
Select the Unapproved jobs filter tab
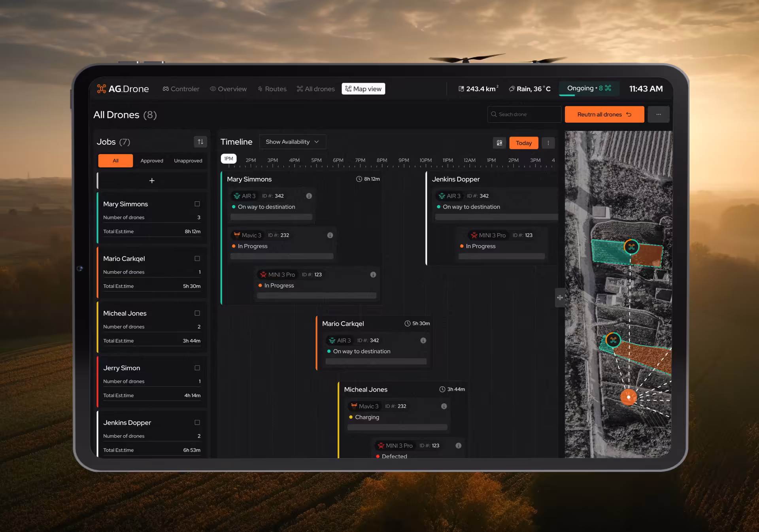(x=188, y=160)
